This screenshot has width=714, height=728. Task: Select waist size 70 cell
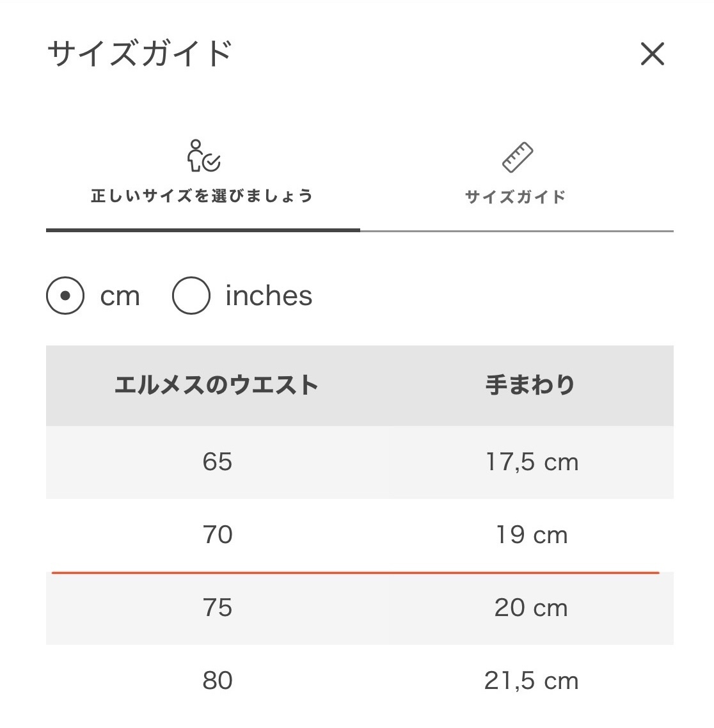click(217, 535)
